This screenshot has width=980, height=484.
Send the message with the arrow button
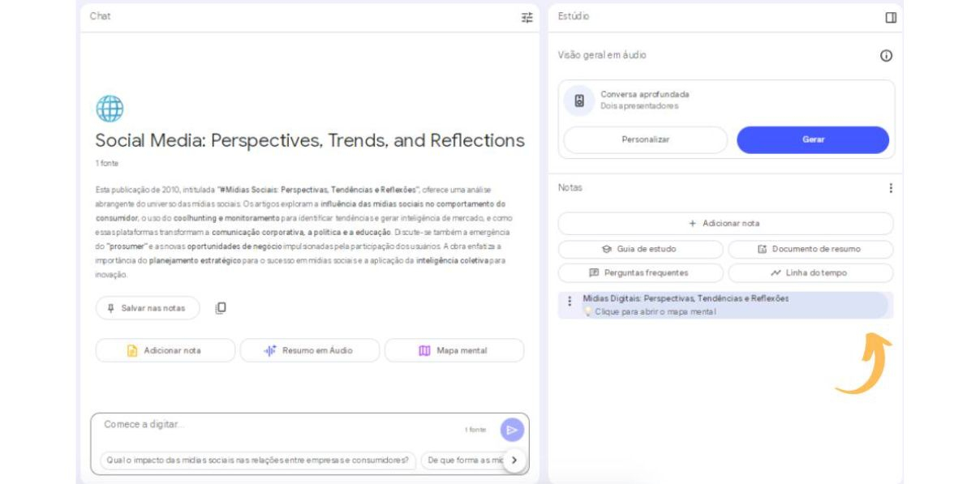pos(512,429)
